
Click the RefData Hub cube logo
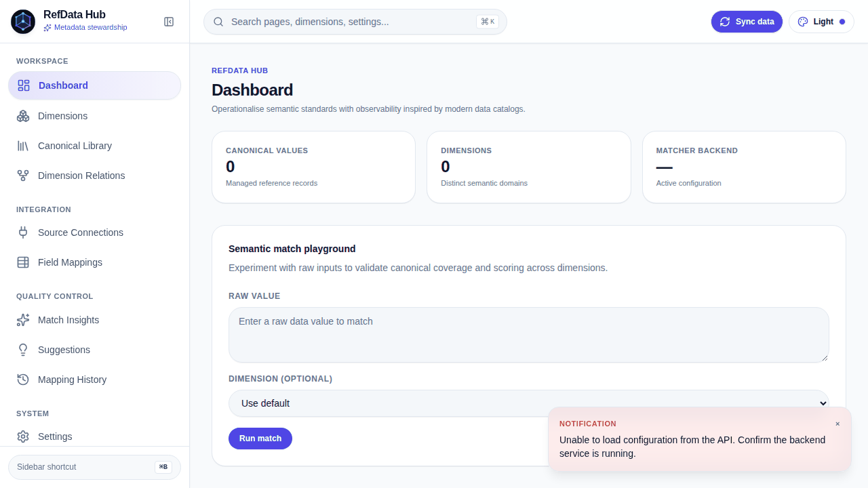pyautogui.click(x=23, y=22)
